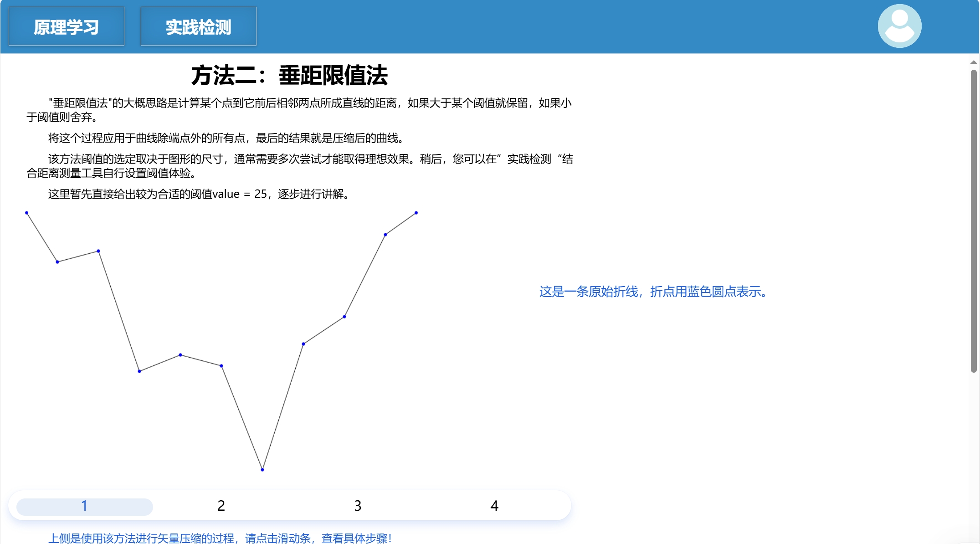Viewport: 980px width, 544px height.
Task: Open the user avatar profile icon
Action: (899, 26)
